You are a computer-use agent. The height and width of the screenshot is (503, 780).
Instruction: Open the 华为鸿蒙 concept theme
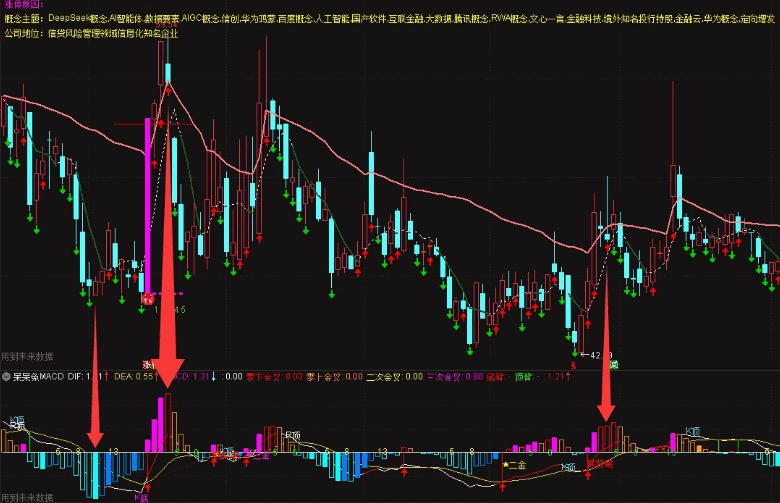point(259,19)
